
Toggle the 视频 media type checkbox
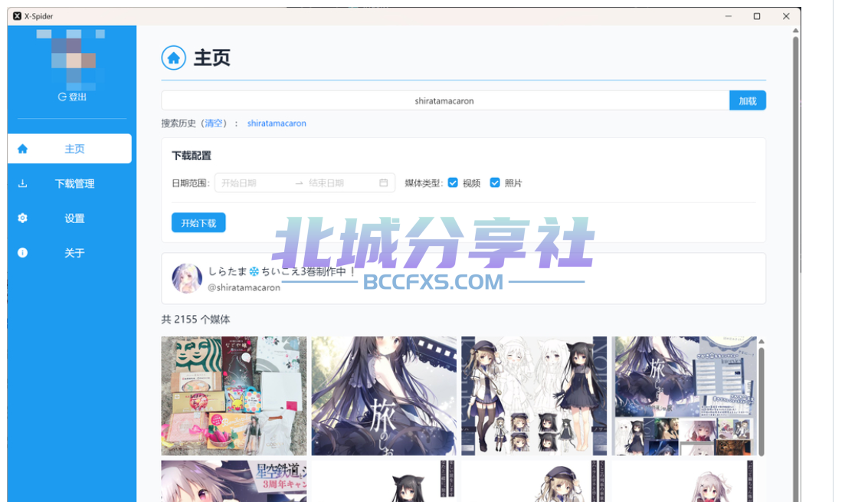tap(453, 183)
